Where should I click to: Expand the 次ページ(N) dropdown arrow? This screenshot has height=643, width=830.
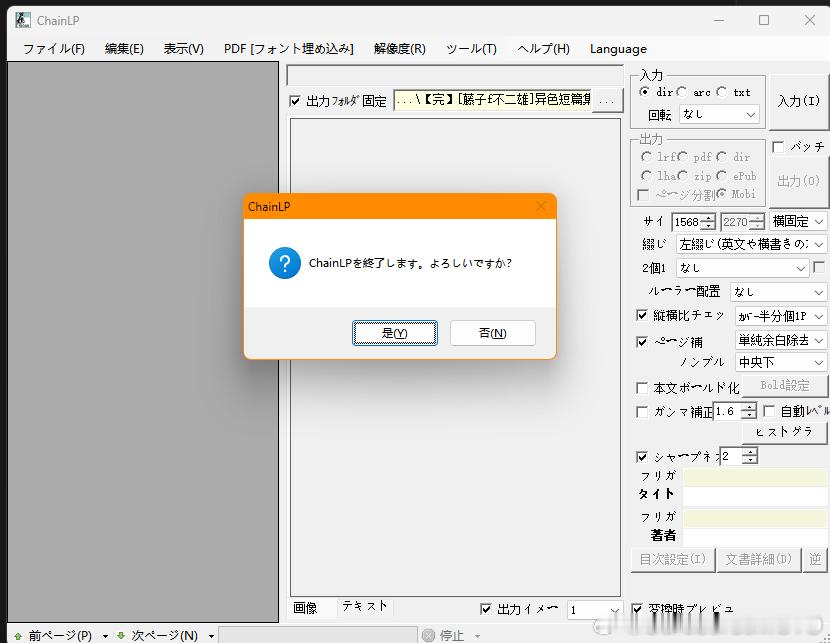211,636
